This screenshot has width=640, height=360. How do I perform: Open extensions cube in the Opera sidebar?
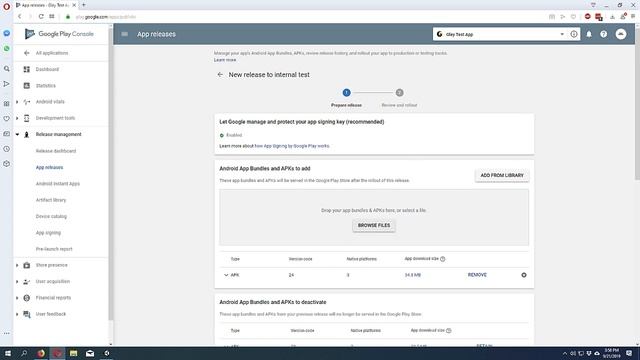tap(7, 164)
